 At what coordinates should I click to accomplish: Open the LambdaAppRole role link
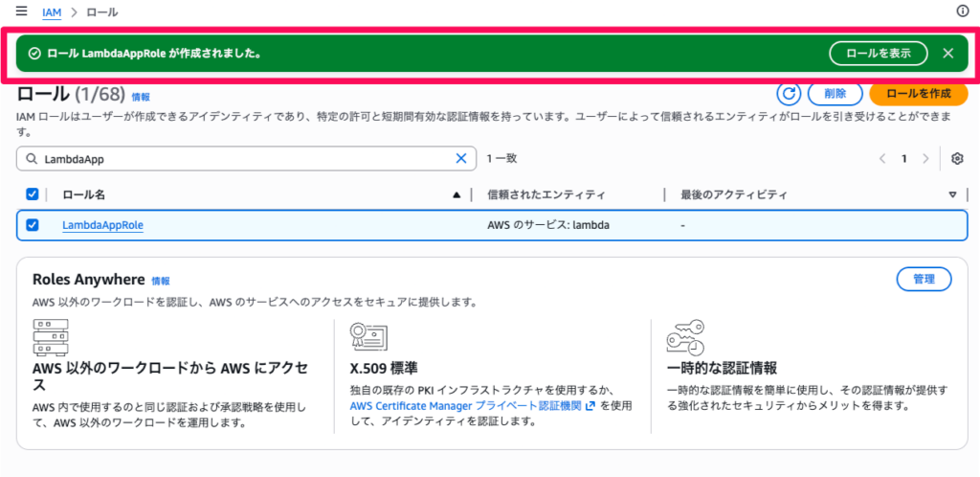pyautogui.click(x=102, y=225)
